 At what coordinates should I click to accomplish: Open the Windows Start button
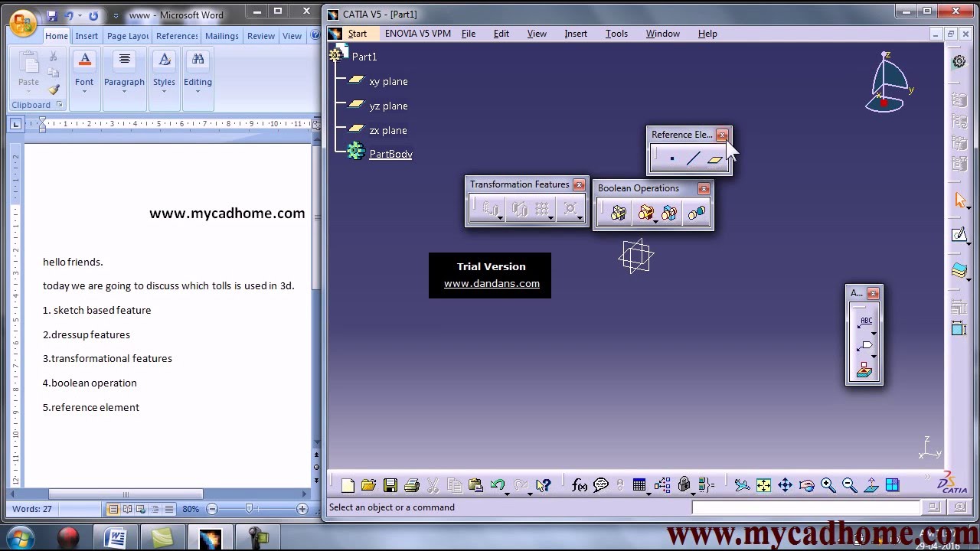[20, 537]
